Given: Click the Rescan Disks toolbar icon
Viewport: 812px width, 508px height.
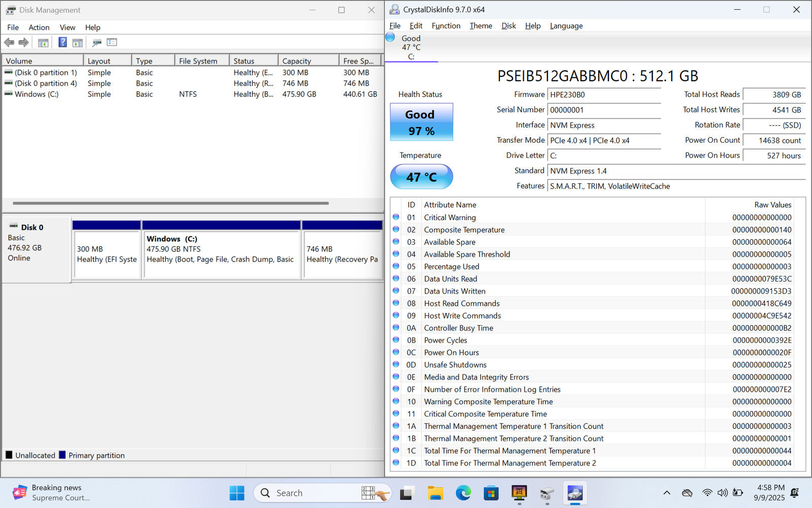Looking at the screenshot, I should click(96, 43).
